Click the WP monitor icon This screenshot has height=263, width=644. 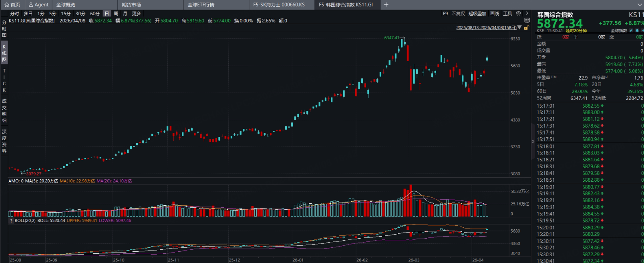527,20
